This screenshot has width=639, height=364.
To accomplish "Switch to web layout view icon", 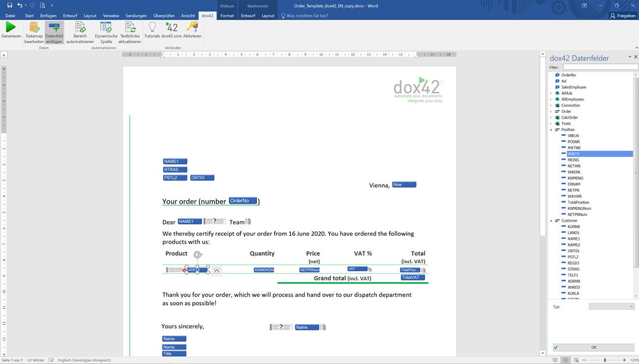I will coord(576,360).
